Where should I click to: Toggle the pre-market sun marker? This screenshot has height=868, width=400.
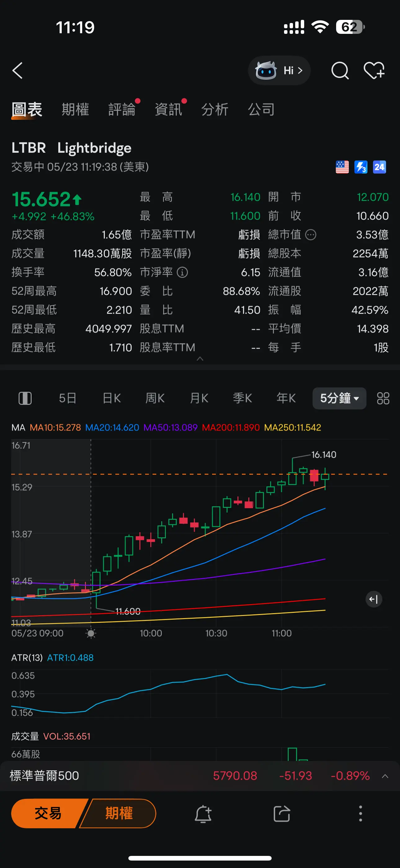[91, 634]
